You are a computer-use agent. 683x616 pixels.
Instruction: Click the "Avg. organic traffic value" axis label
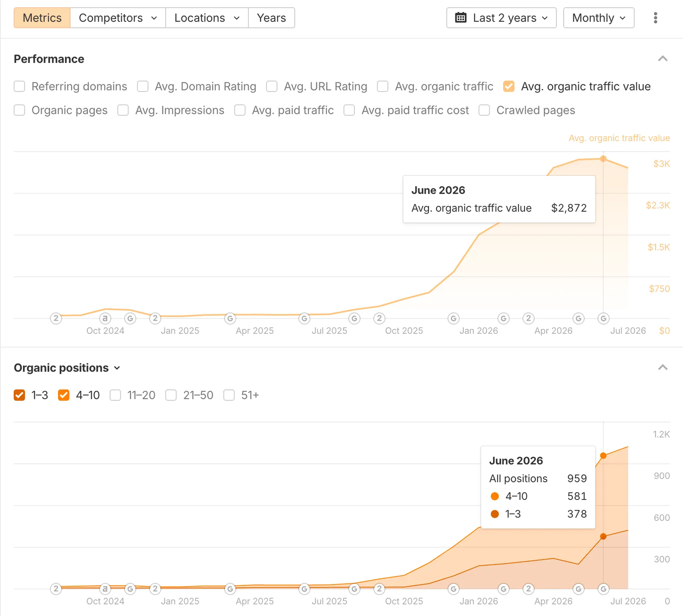(x=619, y=138)
